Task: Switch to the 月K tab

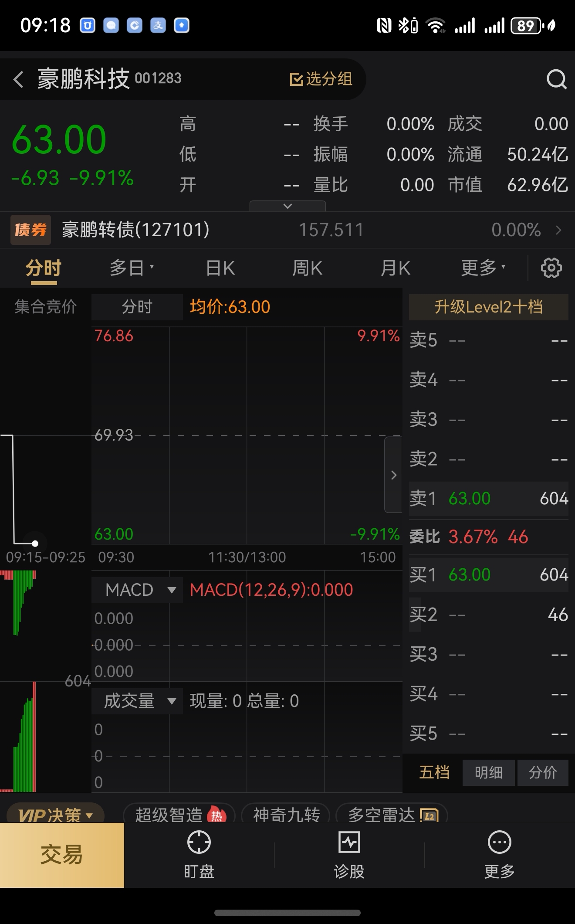Action: (395, 268)
